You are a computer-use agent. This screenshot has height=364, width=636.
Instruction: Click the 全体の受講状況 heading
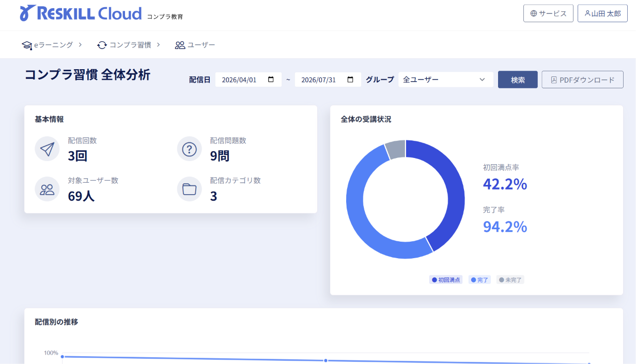[x=366, y=119]
